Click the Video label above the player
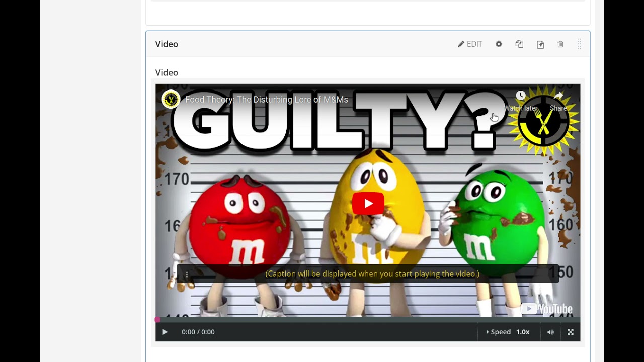The width and height of the screenshot is (644, 362). (167, 73)
